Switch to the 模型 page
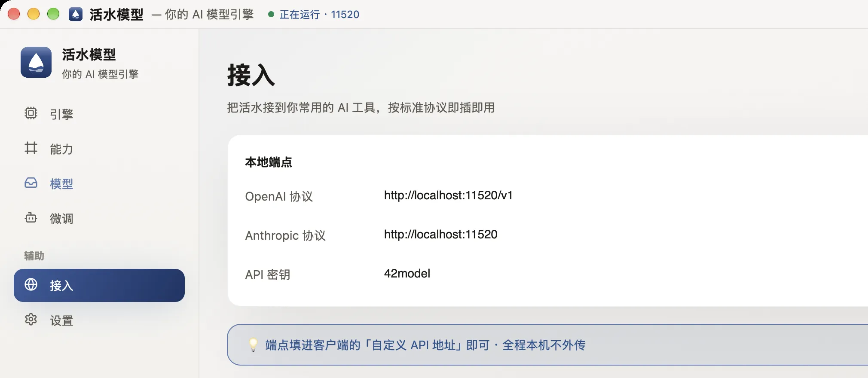The image size is (868, 378). tap(99, 183)
